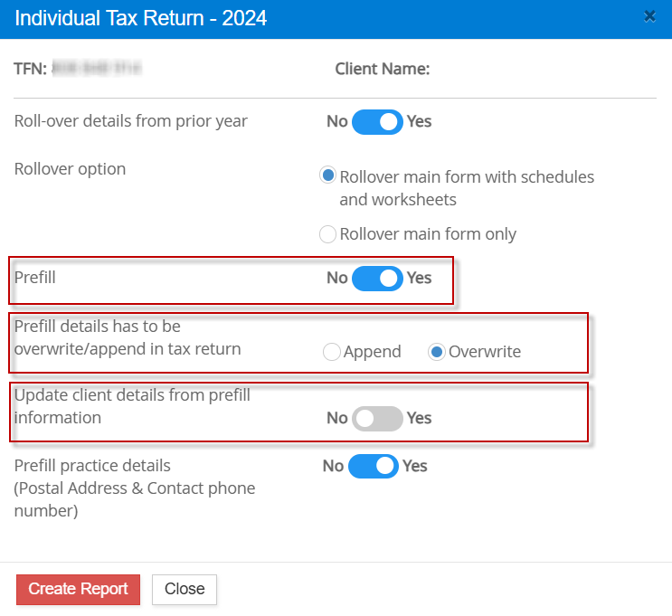Toggle the Prefill switch

[377, 279]
